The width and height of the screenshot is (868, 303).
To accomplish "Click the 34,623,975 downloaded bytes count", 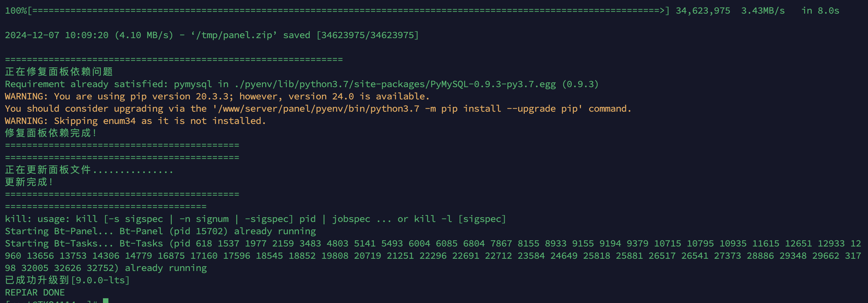I will [703, 11].
